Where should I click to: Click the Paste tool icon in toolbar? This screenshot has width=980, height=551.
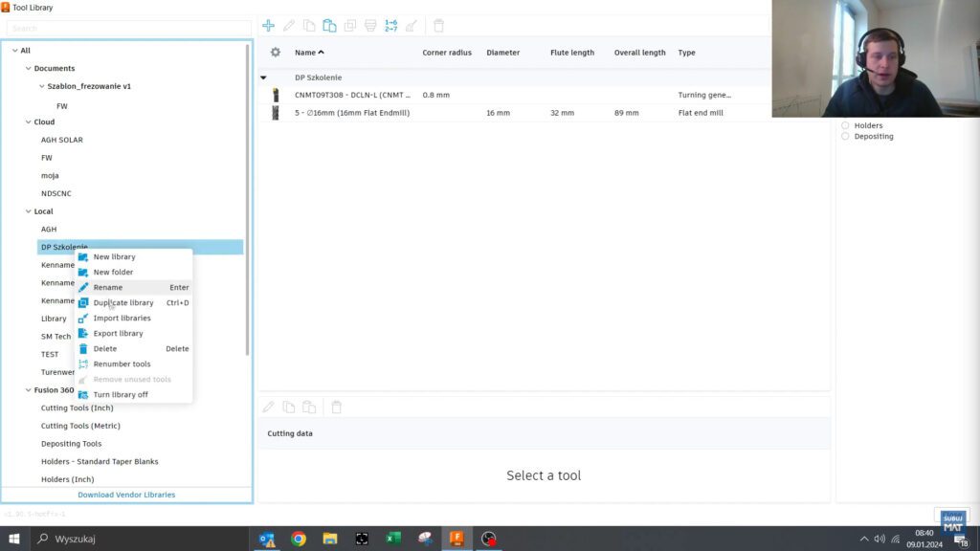coord(329,26)
